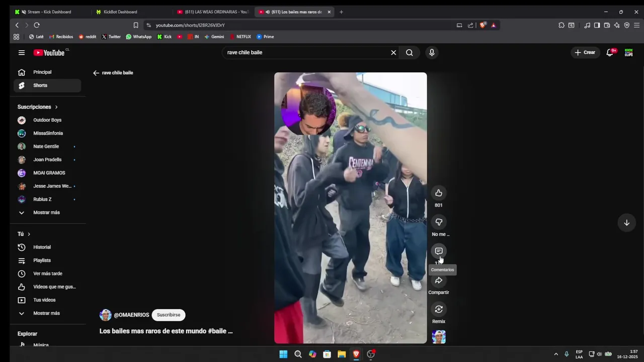644x362 pixels.
Task: Click the Crear button
Action: click(x=585, y=52)
